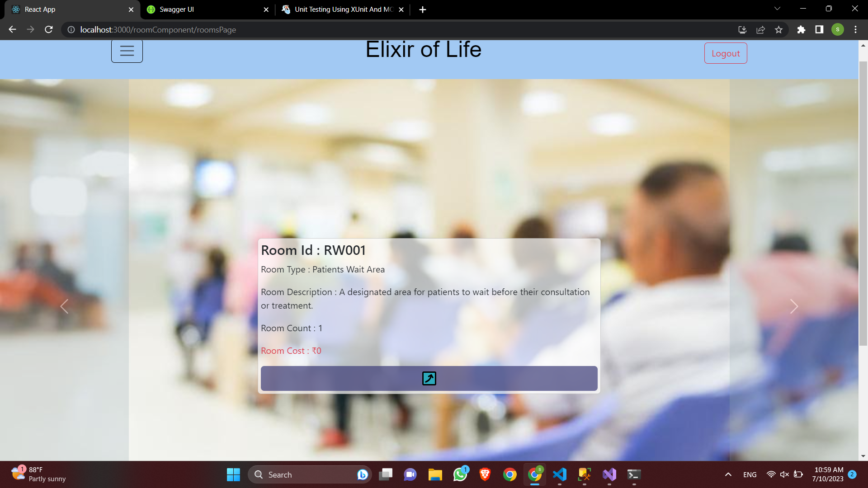
Task: Click the install app icon in address bar
Action: [742, 29]
